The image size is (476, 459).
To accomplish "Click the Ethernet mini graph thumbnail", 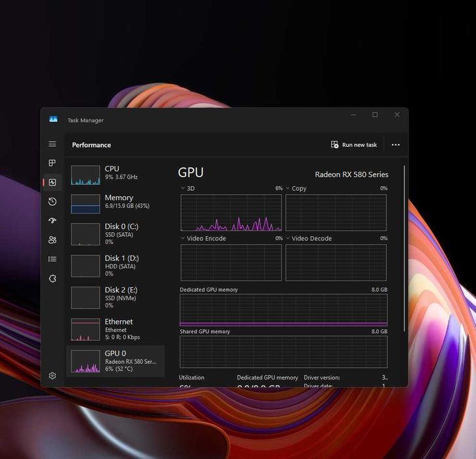I will click(85, 330).
